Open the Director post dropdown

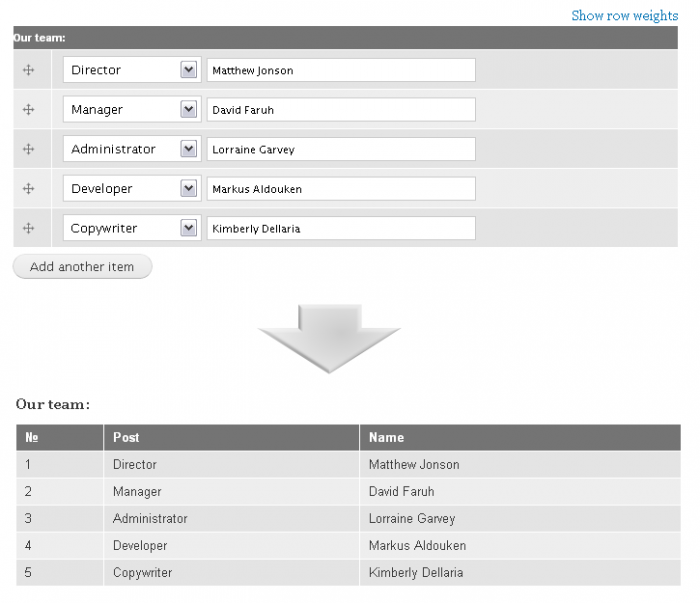point(132,70)
